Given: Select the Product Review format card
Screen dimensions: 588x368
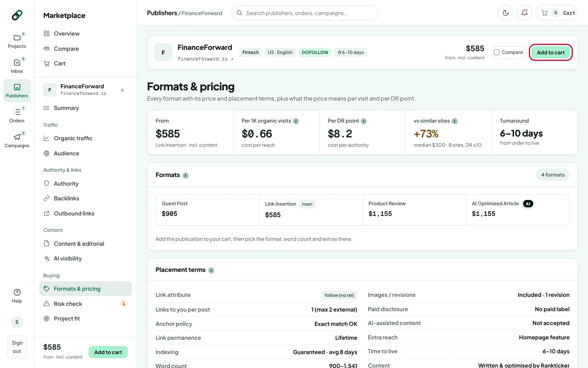Looking at the screenshot, I should tap(414, 210).
